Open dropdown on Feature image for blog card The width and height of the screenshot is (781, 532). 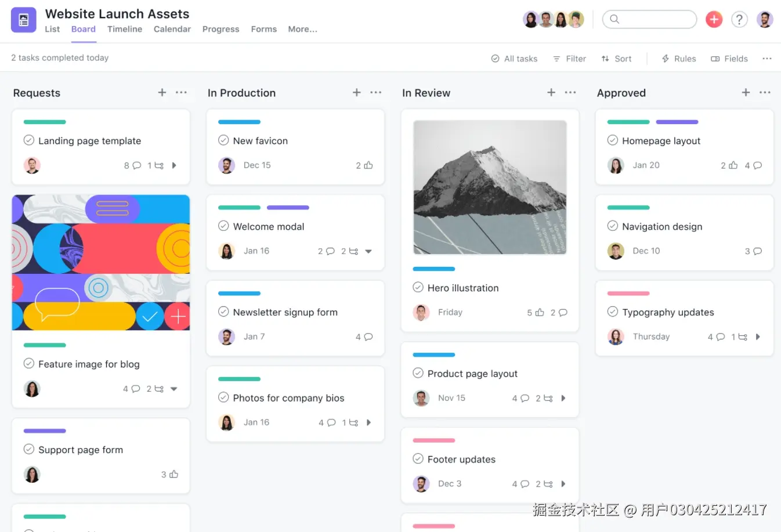[x=174, y=389]
